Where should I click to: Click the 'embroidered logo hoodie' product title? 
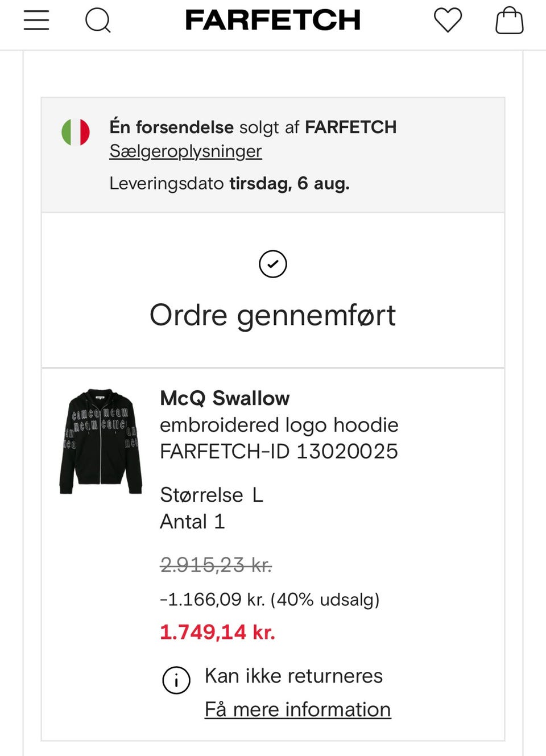click(279, 425)
